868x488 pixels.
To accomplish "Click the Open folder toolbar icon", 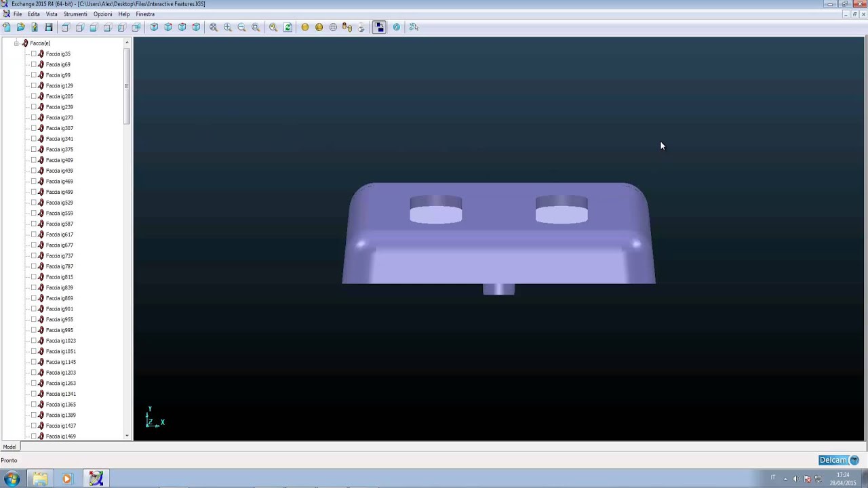I will click(x=20, y=27).
